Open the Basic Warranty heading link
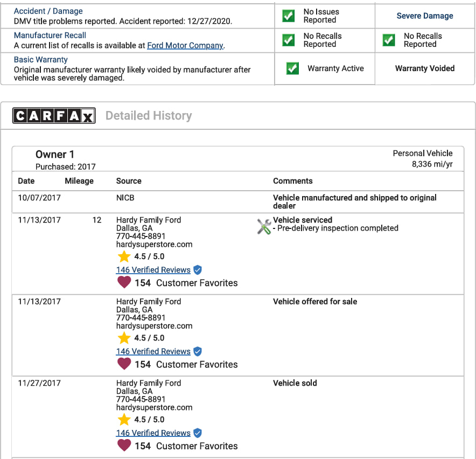This screenshot has height=459, width=476. pos(41,60)
